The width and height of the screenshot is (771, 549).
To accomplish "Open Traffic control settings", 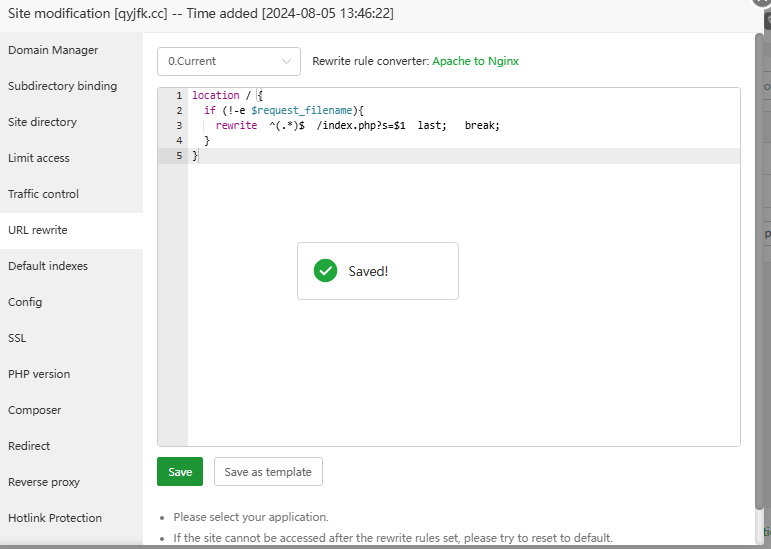I will 43,194.
